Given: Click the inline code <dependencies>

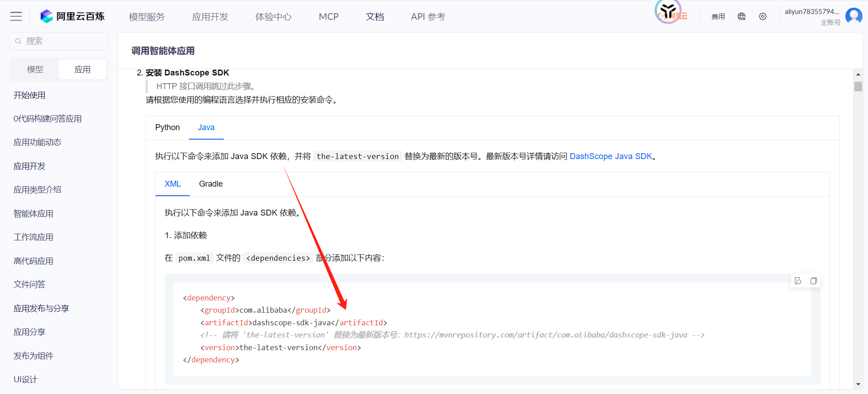Looking at the screenshot, I should [278, 258].
